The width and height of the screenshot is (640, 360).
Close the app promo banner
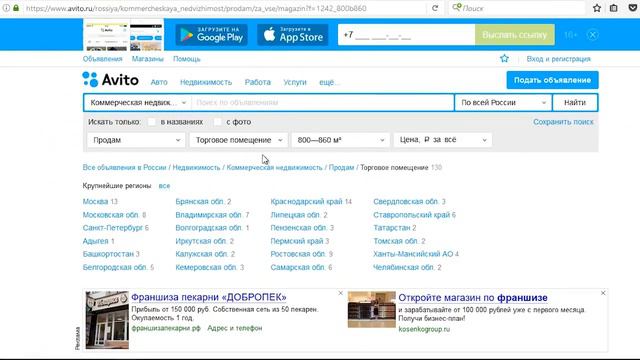pos(592,35)
